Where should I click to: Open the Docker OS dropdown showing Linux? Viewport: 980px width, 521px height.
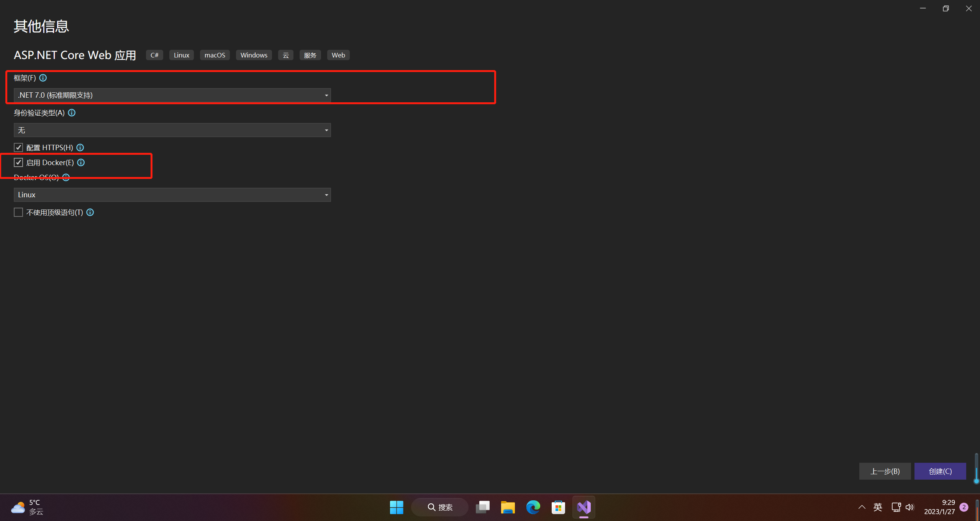click(x=172, y=195)
